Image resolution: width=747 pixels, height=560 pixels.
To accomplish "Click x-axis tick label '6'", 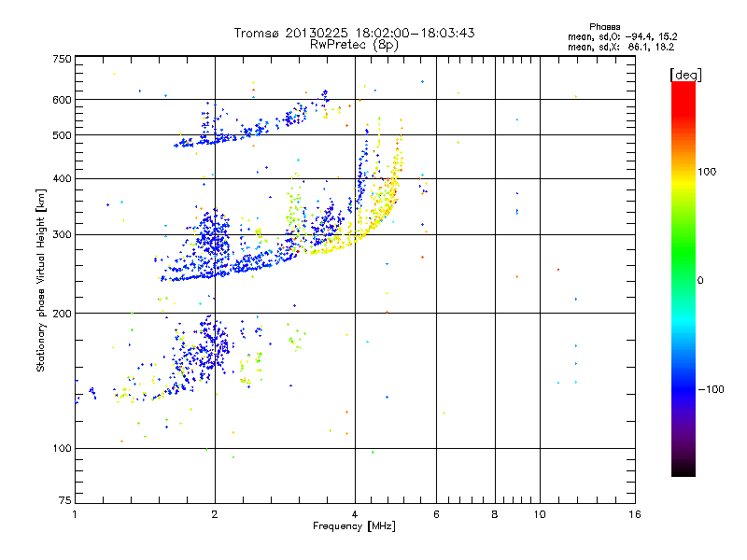I will pyautogui.click(x=436, y=514).
